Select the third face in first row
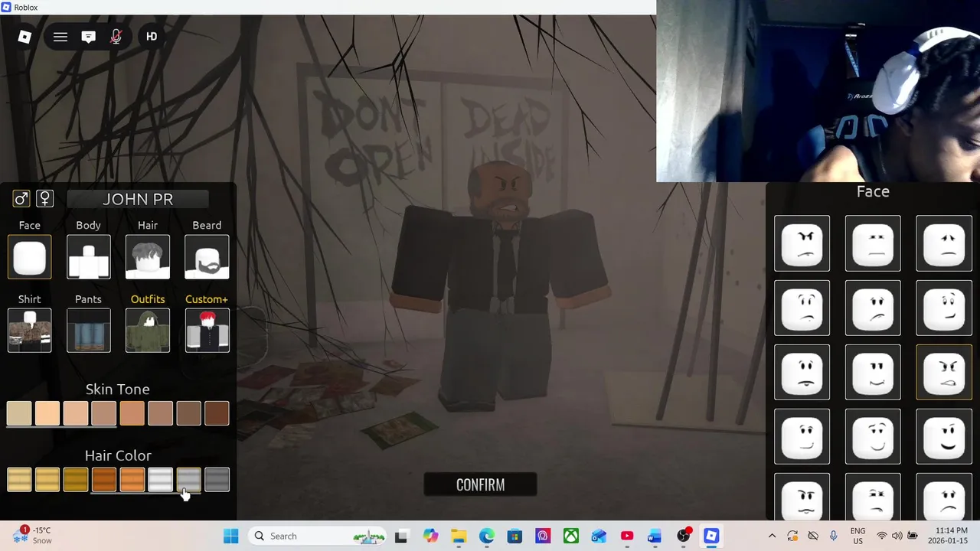Screen dimensions: 980x551 [944, 243]
